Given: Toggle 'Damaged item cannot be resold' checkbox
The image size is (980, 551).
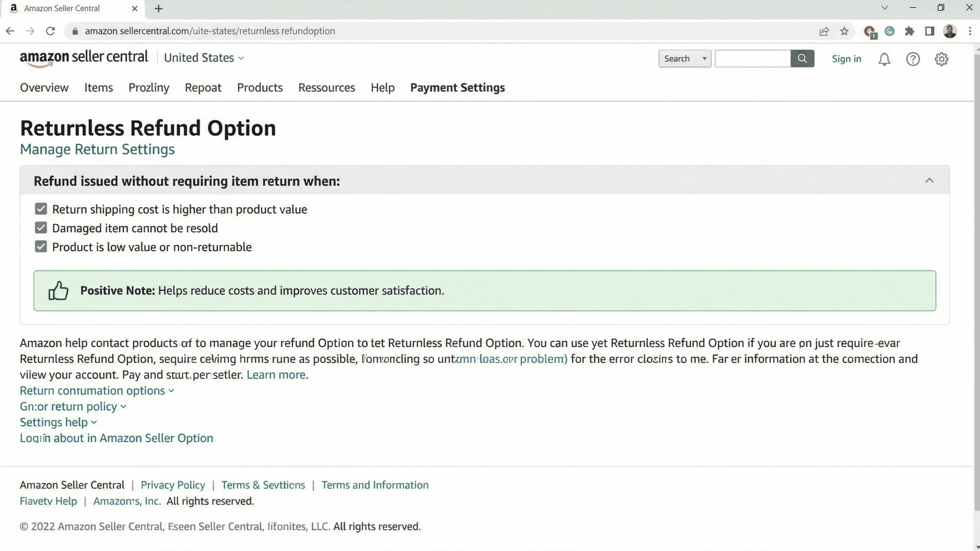Looking at the screenshot, I should [41, 228].
